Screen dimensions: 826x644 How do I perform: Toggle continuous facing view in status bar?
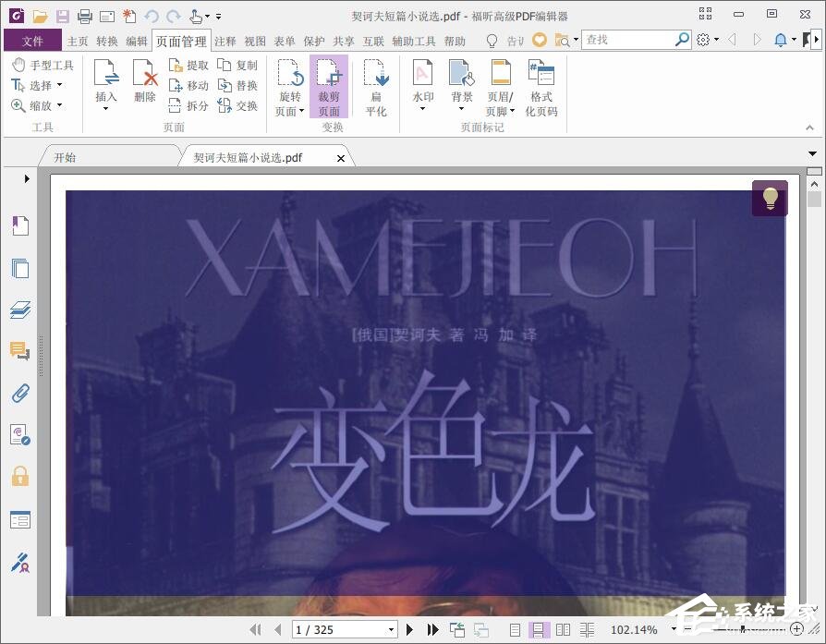[x=589, y=629]
